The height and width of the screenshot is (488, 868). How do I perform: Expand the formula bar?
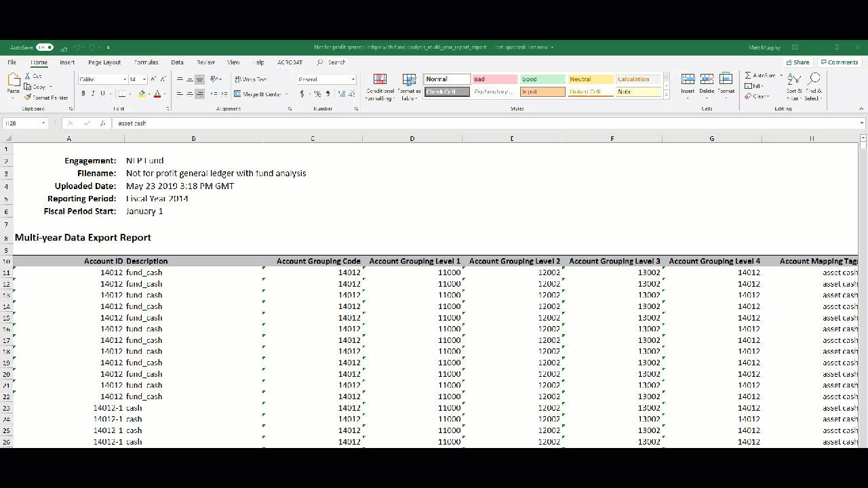(x=862, y=123)
